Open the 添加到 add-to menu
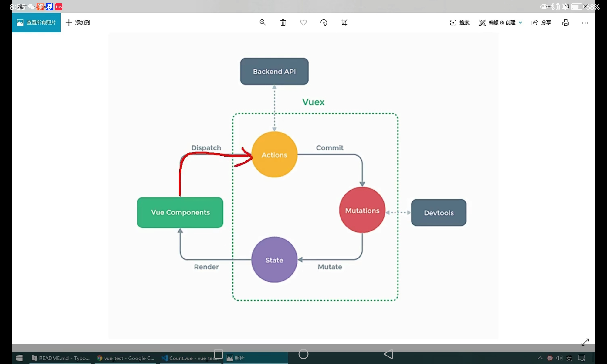The image size is (607, 364). pyautogui.click(x=78, y=23)
